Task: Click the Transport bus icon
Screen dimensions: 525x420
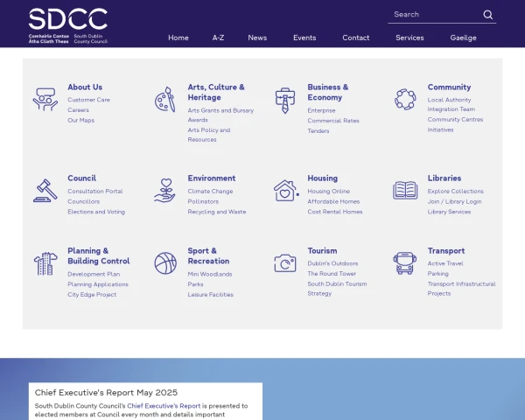Action: tap(405, 263)
